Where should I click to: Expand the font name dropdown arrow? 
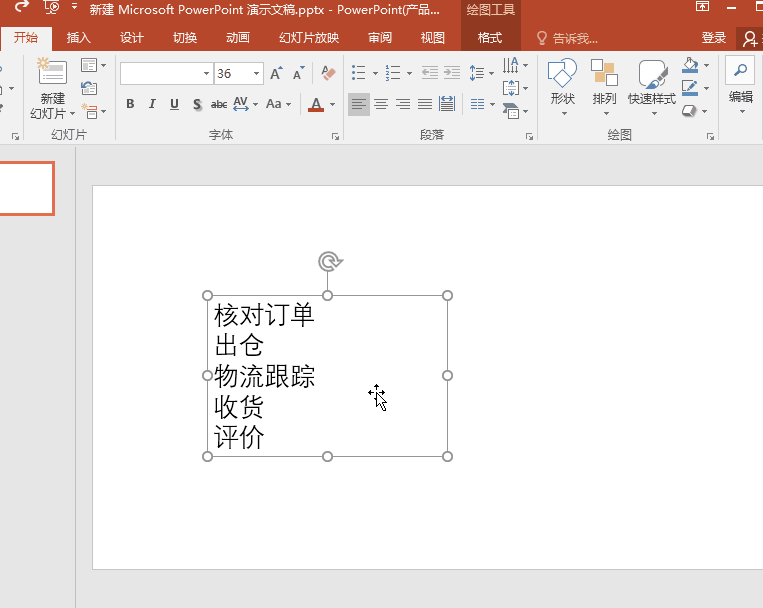coord(206,74)
